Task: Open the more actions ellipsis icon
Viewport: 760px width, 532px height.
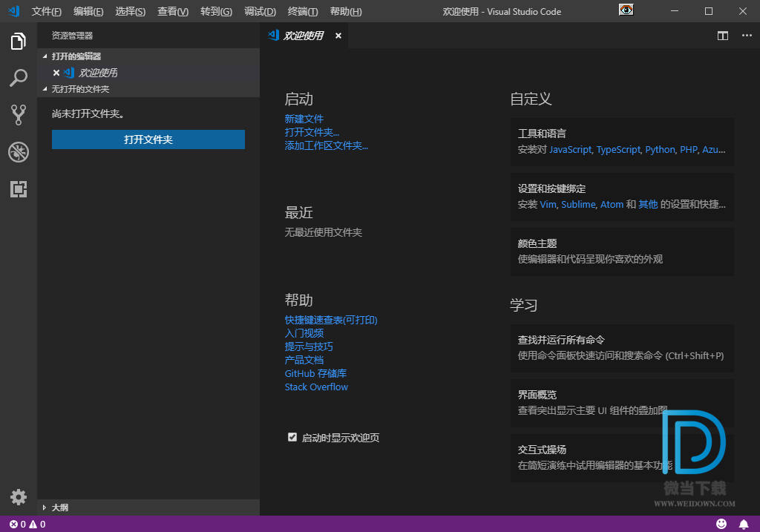Action: click(747, 36)
